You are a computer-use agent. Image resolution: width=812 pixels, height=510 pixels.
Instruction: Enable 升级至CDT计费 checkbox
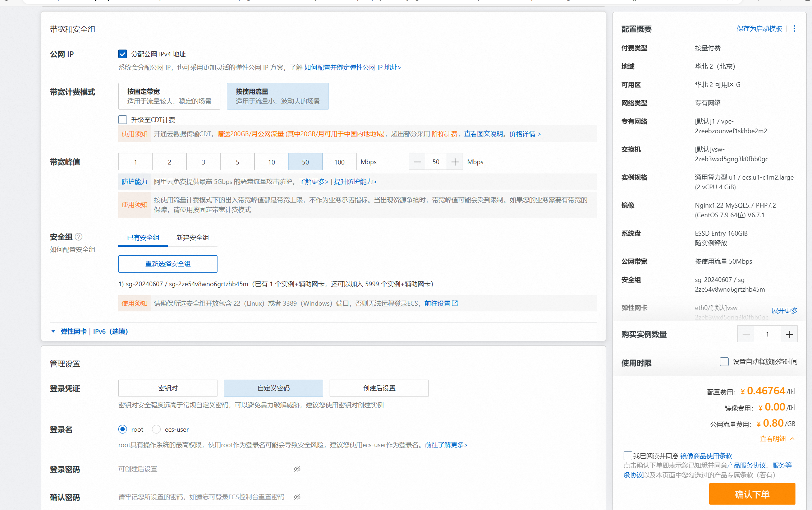[x=123, y=120]
